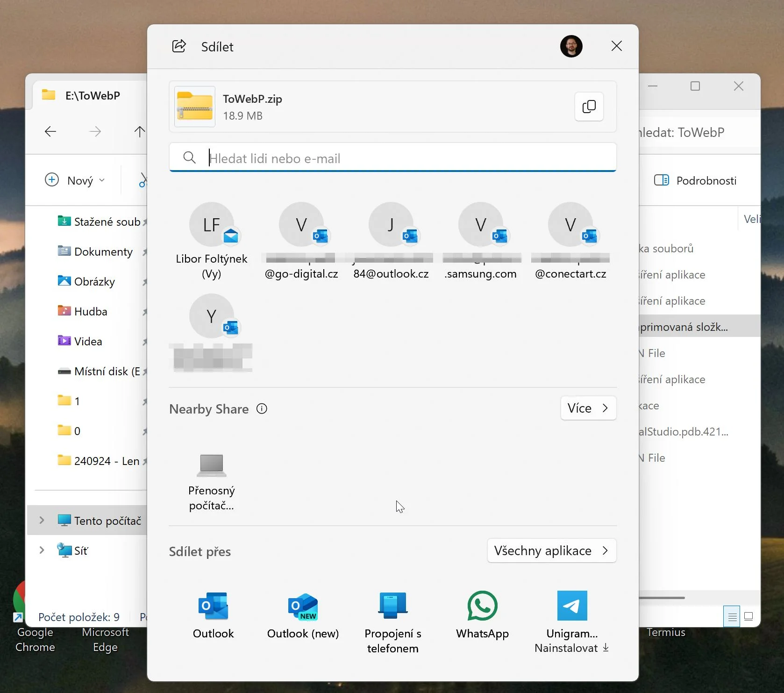Click the E:\ToWebP tab in File Explorer
This screenshot has width=784, height=693.
[89, 95]
